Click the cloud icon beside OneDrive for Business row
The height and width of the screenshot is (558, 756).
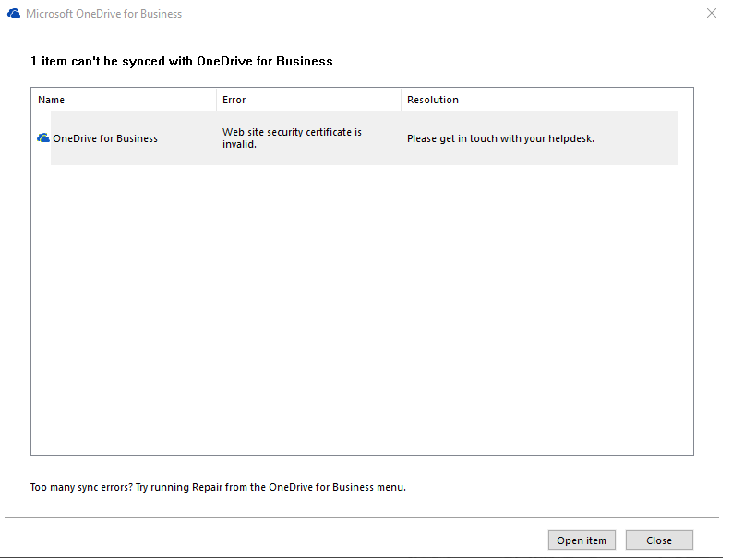tap(43, 138)
